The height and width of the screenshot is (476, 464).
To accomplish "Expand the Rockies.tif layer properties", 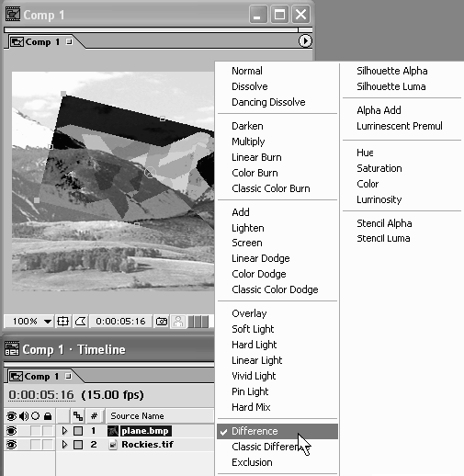I will click(x=64, y=445).
